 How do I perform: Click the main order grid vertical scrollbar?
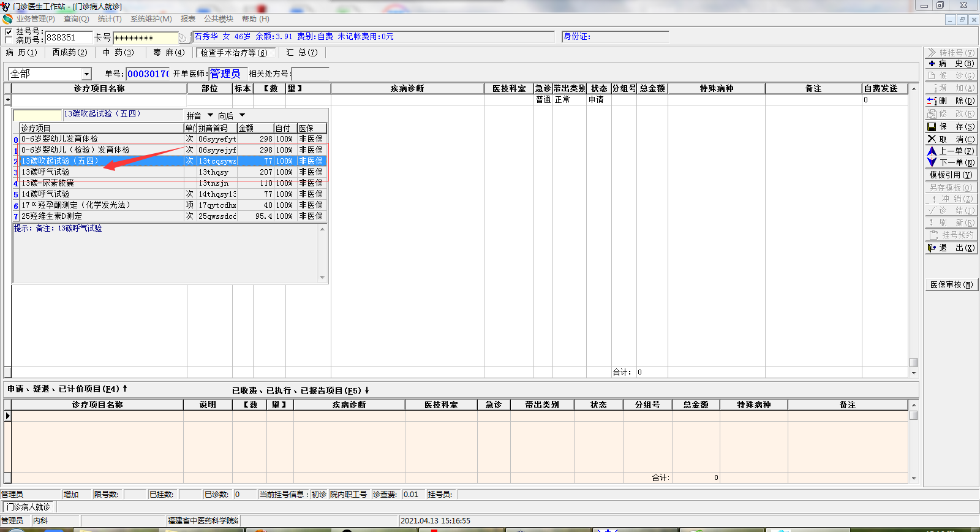click(x=913, y=230)
